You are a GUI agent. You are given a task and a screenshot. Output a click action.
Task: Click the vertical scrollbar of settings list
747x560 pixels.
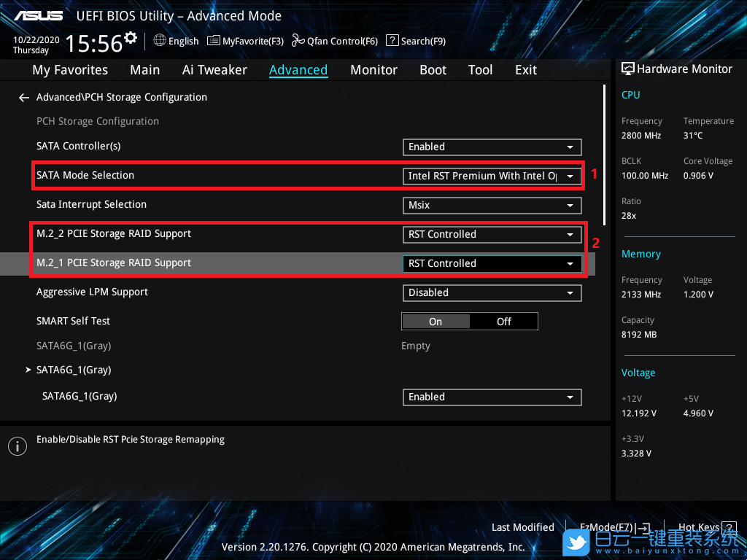(604, 153)
